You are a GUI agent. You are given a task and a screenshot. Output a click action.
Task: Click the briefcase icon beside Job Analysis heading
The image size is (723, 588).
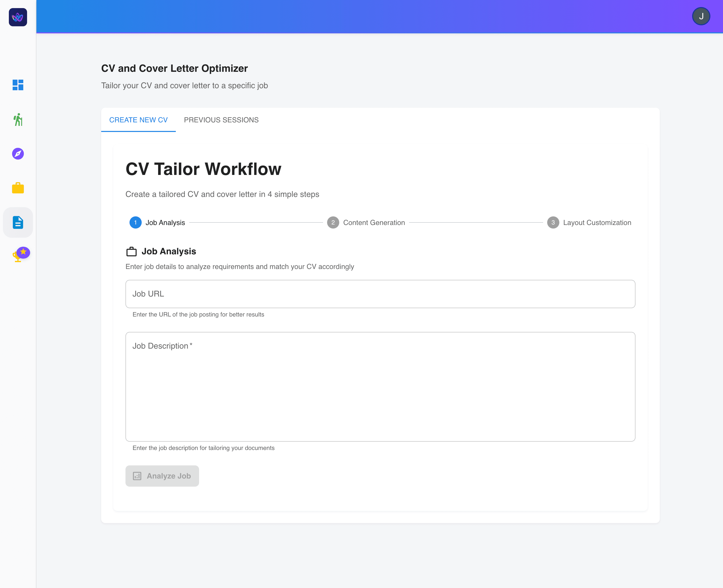pos(132,251)
